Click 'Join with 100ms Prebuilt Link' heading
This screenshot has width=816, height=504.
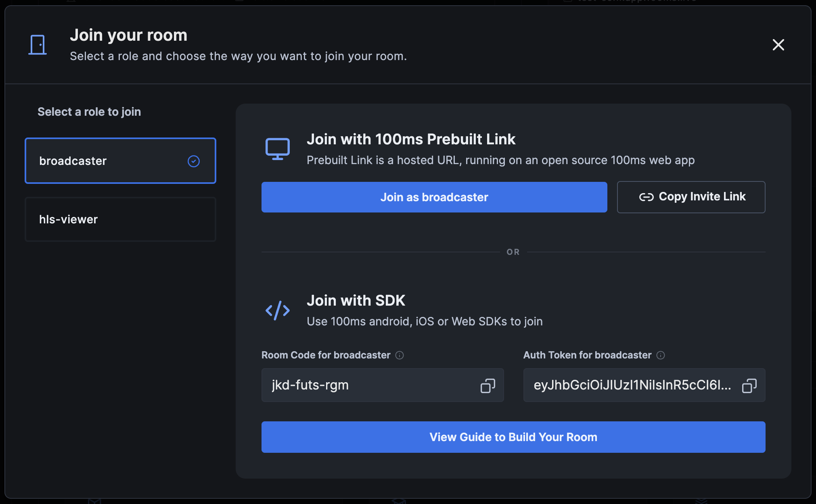point(411,139)
